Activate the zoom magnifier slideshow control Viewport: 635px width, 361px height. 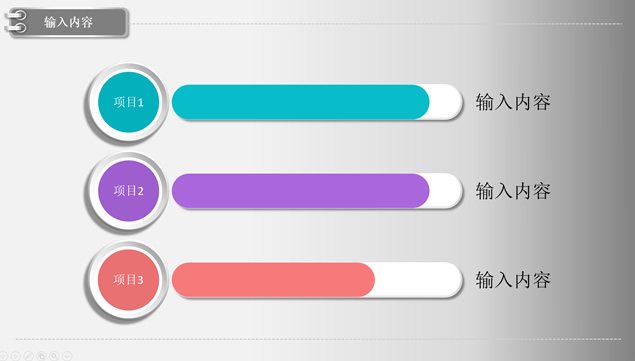coord(54,356)
